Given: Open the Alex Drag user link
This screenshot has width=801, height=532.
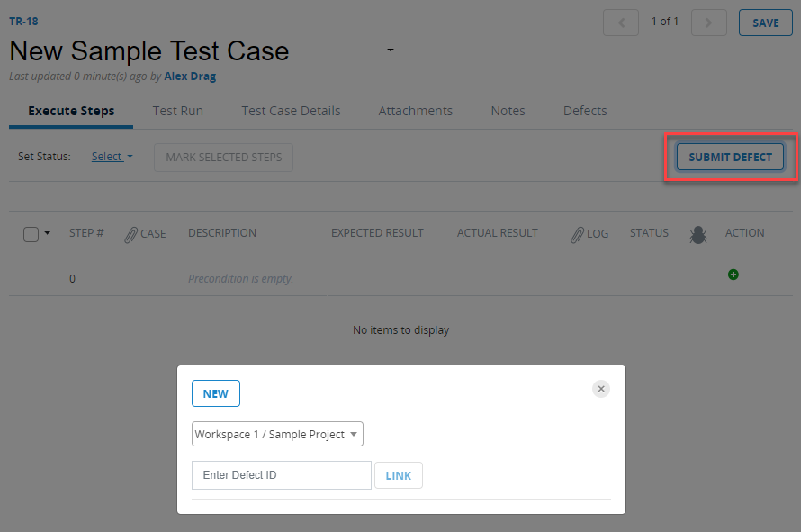Looking at the screenshot, I should click(190, 77).
